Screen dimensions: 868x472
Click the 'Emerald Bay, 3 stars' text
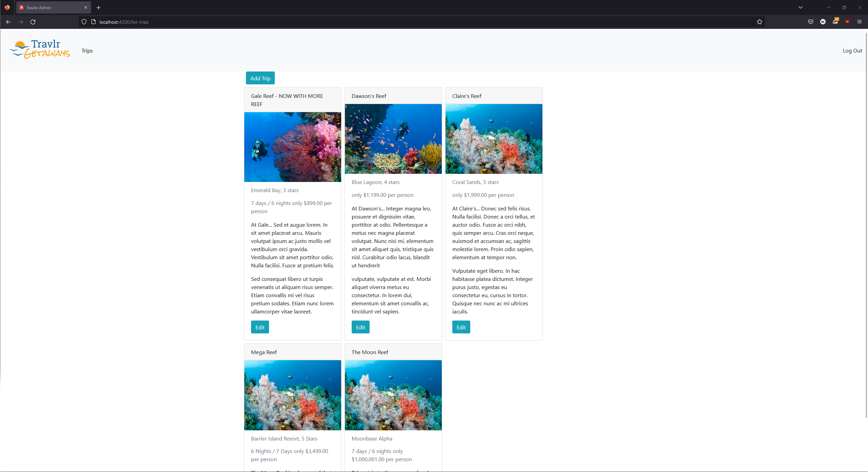pos(275,190)
